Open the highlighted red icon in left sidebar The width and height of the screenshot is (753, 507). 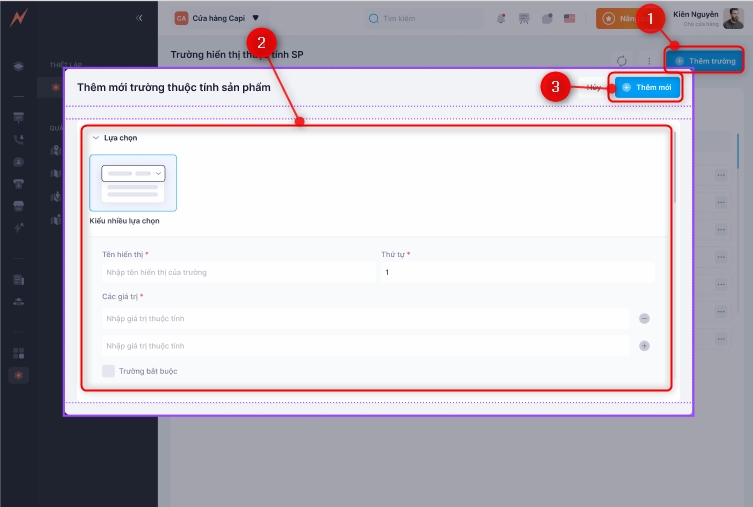tap(19, 375)
